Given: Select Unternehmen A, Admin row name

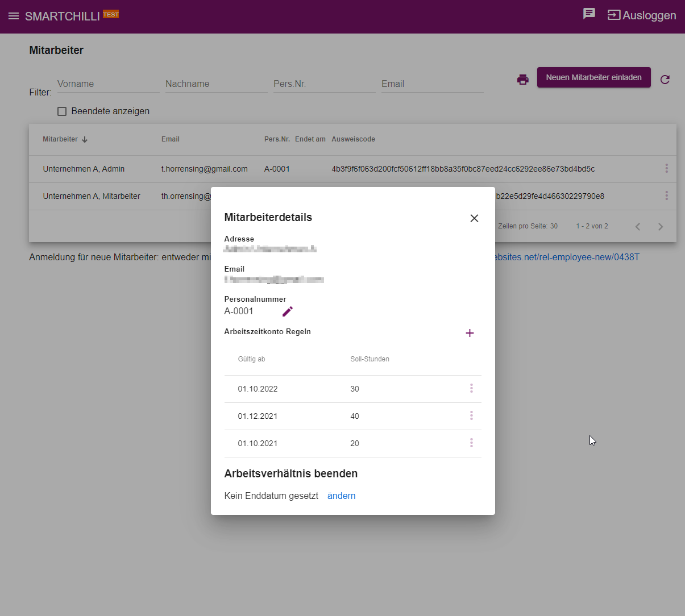Looking at the screenshot, I should pos(84,169).
